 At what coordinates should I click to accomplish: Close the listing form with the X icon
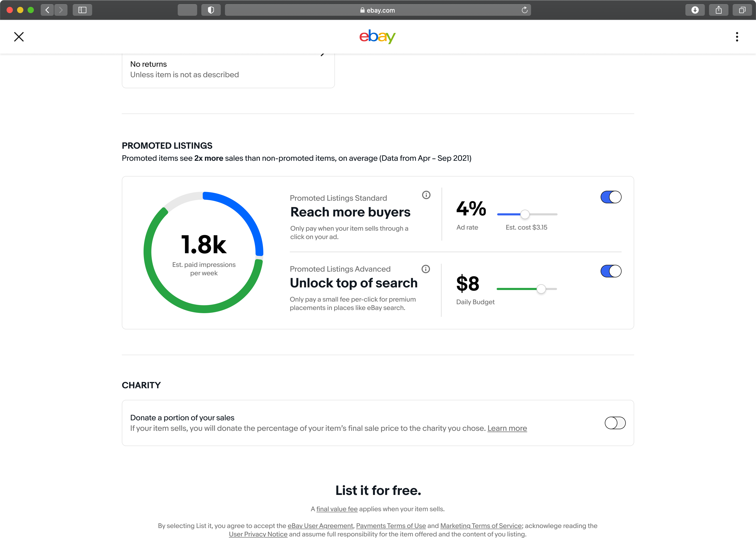(x=19, y=37)
